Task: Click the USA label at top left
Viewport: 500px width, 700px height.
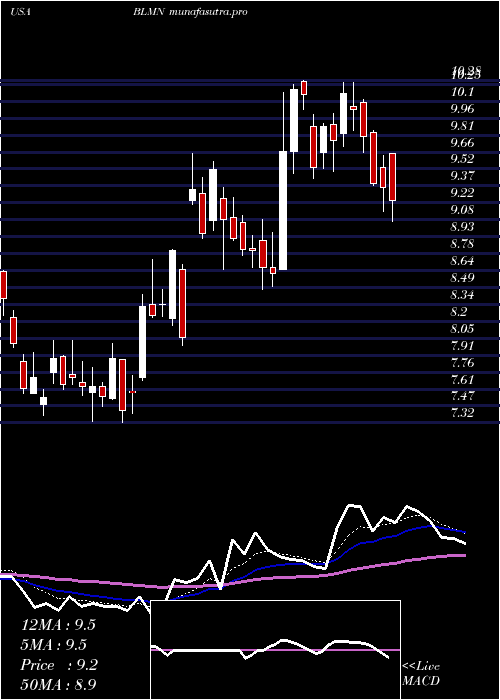Action: 20,12
